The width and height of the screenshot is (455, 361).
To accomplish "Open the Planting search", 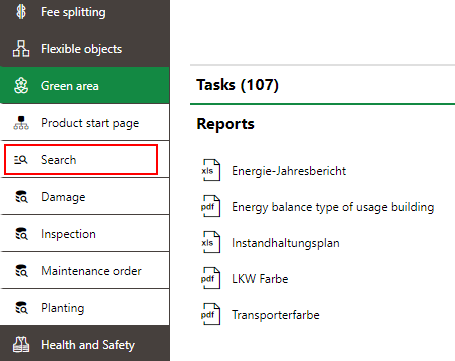I will pos(85,307).
